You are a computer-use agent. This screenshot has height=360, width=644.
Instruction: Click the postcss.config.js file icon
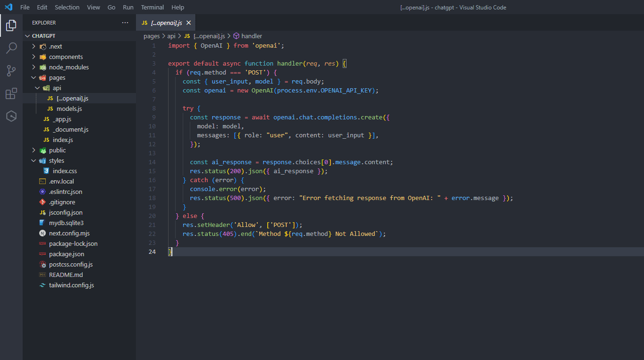pos(42,264)
